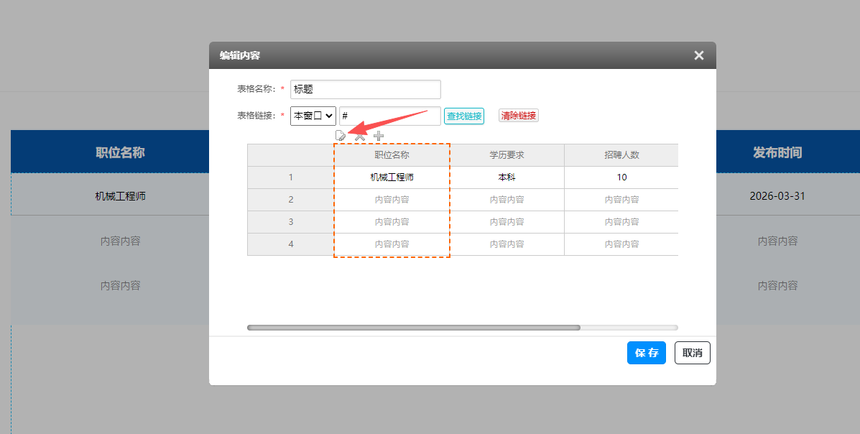Click row 4 placeholder cell under 学历要求
Image resolution: width=860 pixels, height=434 pixels.
(507, 244)
